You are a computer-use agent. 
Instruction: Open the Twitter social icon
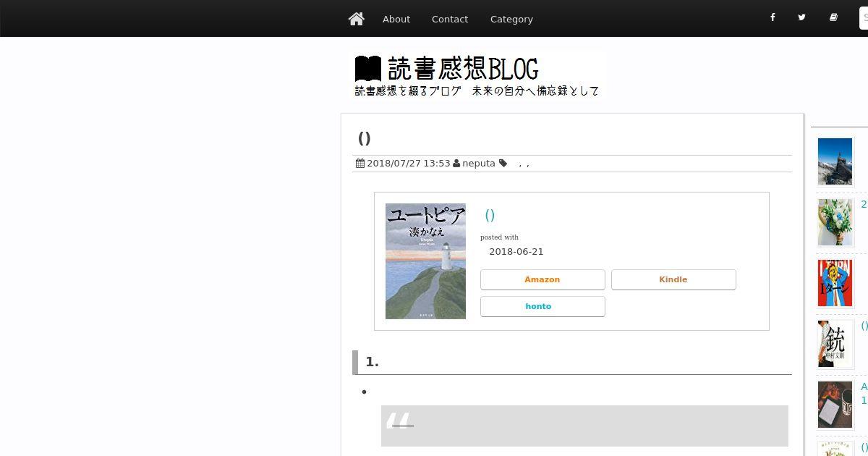pos(801,17)
